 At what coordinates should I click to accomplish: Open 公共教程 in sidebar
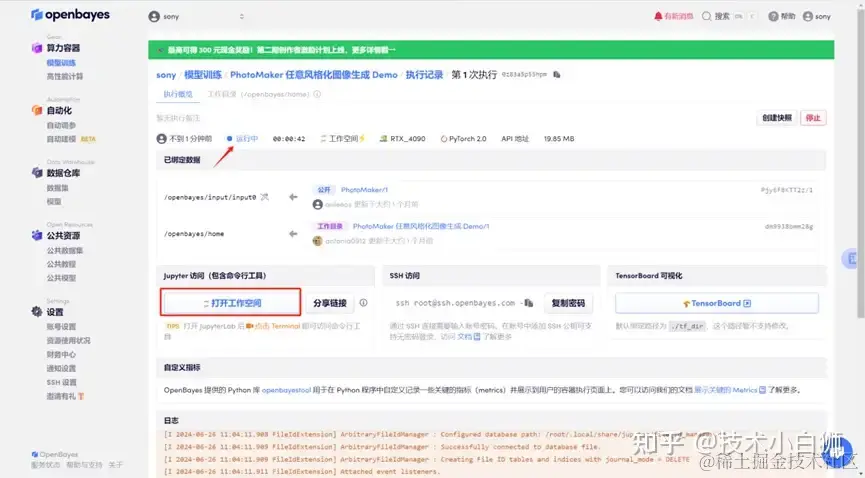tap(61, 264)
